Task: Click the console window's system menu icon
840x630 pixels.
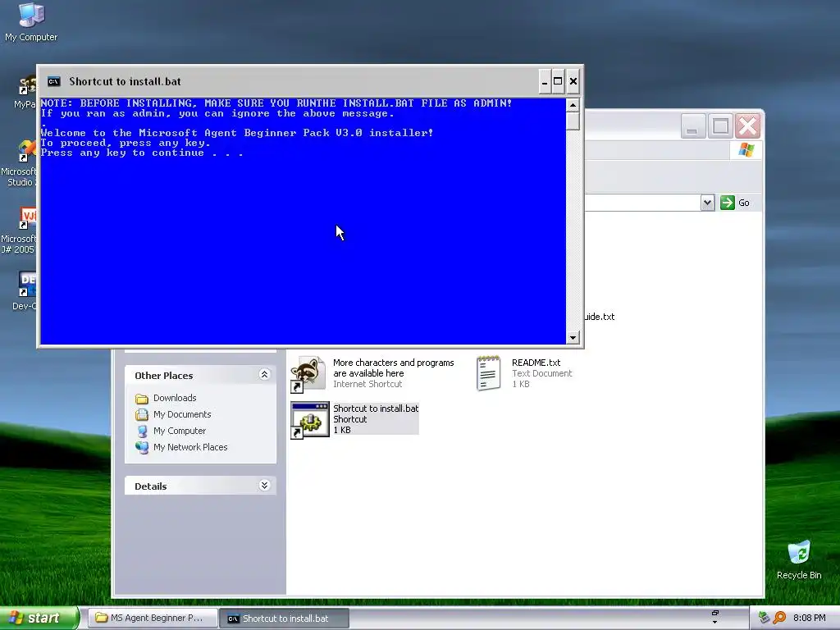Action: [x=53, y=81]
